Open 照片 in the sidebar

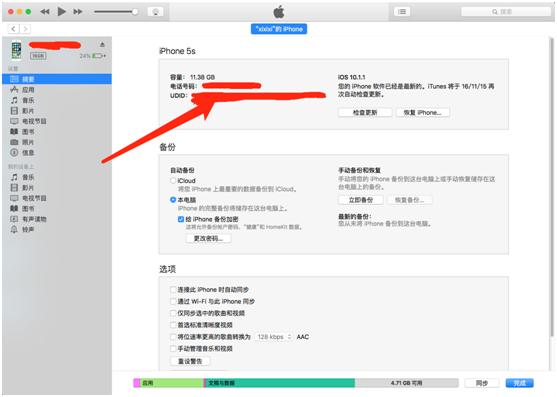[x=57, y=142]
